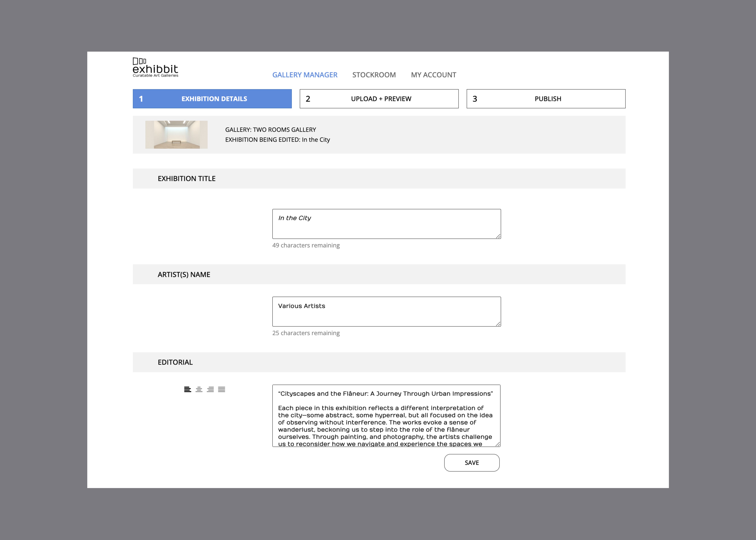This screenshot has width=756, height=540.
Task: Click into the Various Artists name field
Action: (386, 312)
